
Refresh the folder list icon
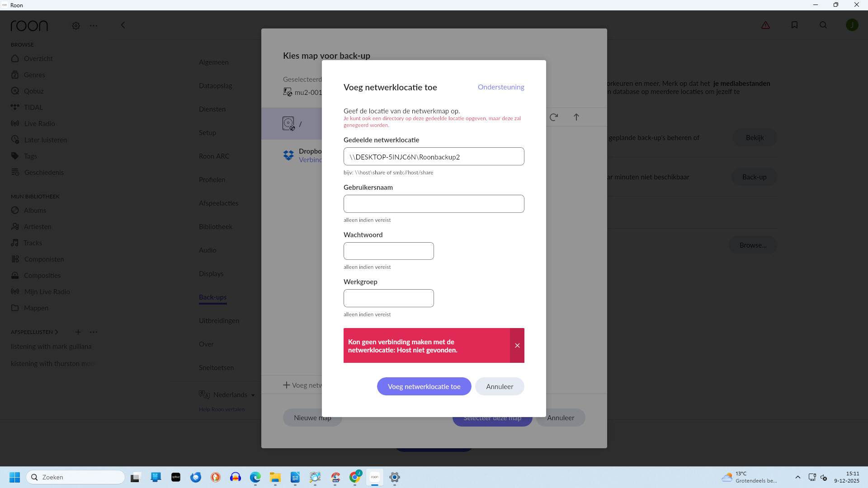click(554, 117)
